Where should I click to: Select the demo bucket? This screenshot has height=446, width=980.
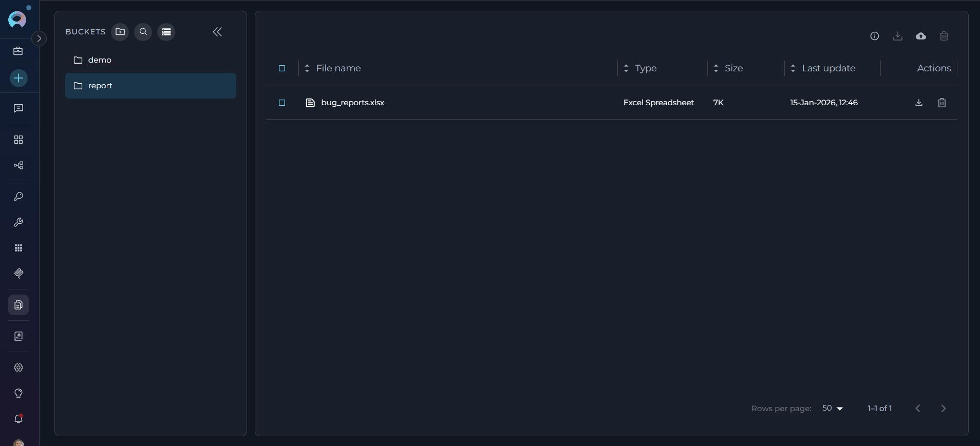tap(100, 60)
